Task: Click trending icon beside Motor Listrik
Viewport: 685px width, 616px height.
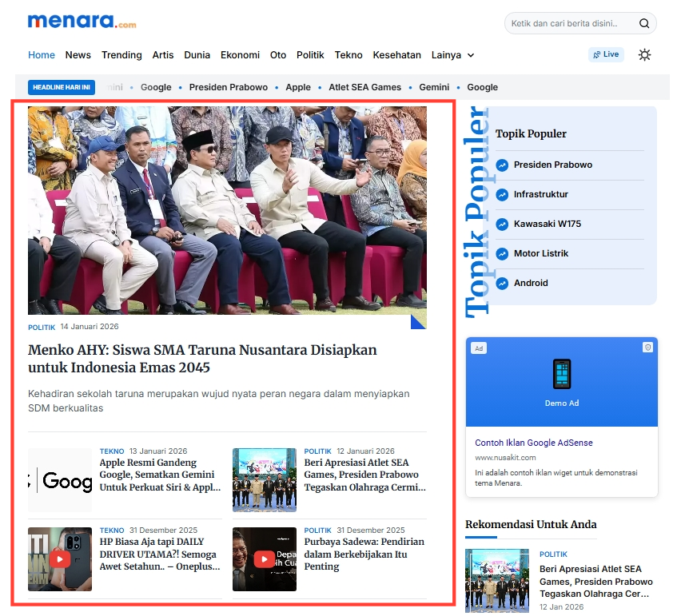Action: tap(502, 254)
